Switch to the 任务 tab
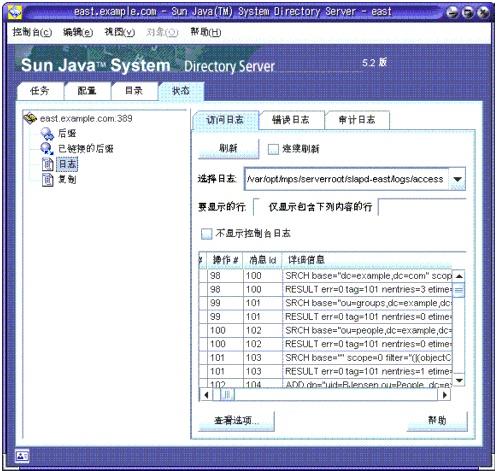Screen dimensions: 499x471 coord(40,91)
